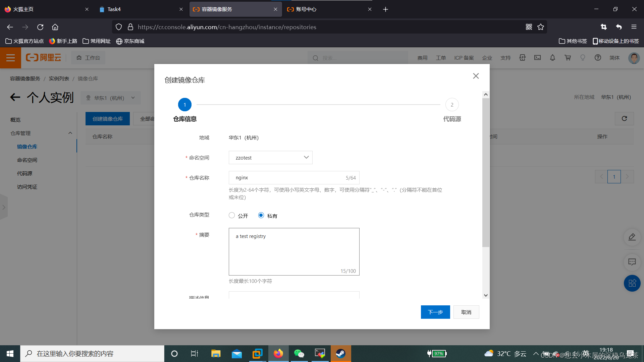644x362 pixels.
Task: Click the Firefox bookmark star icon
Action: coord(541,27)
